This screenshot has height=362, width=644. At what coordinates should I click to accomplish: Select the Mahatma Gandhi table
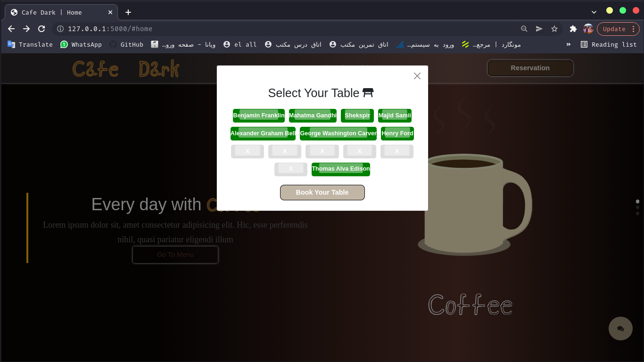click(313, 115)
